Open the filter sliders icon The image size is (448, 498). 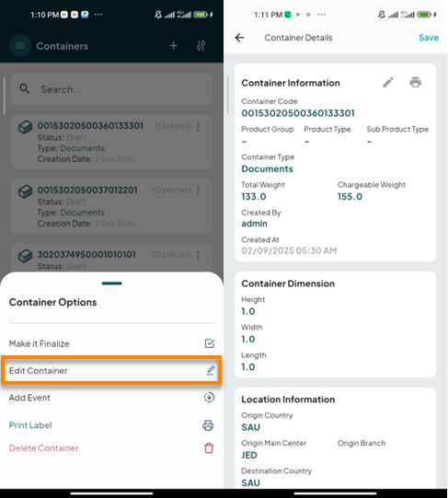click(201, 46)
